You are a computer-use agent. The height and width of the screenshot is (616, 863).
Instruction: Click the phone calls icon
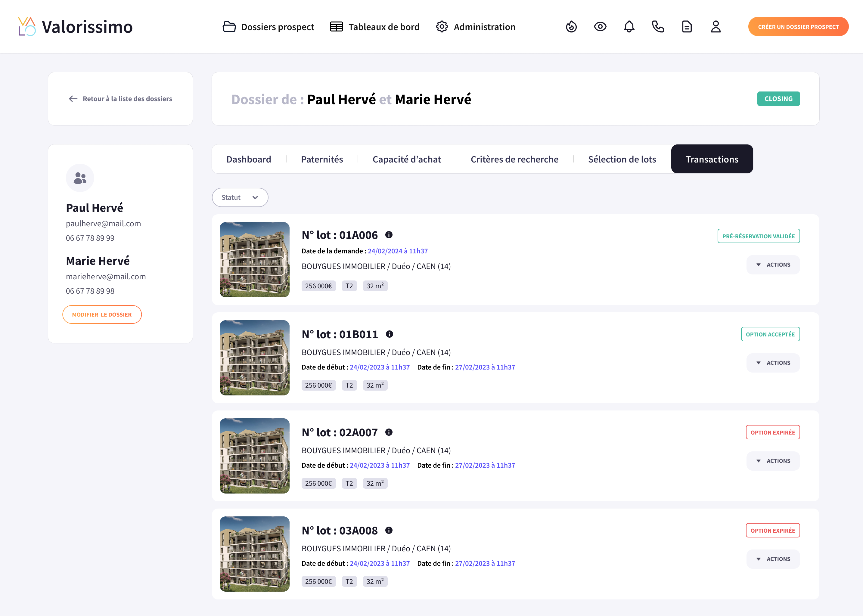(658, 26)
